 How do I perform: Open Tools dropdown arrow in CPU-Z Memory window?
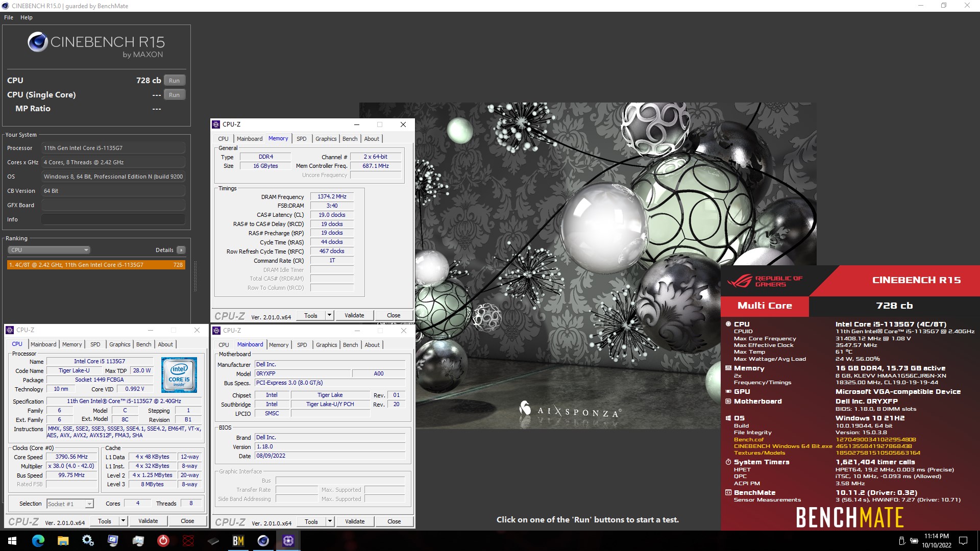(329, 315)
